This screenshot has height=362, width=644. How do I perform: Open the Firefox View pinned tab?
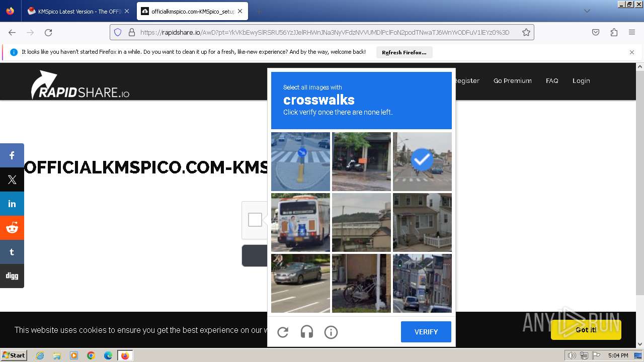click(x=10, y=11)
